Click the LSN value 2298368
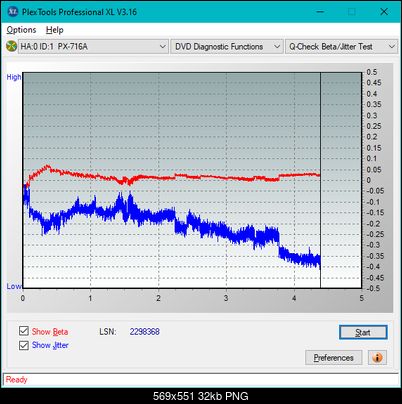This screenshot has height=404, width=402. 145,332
